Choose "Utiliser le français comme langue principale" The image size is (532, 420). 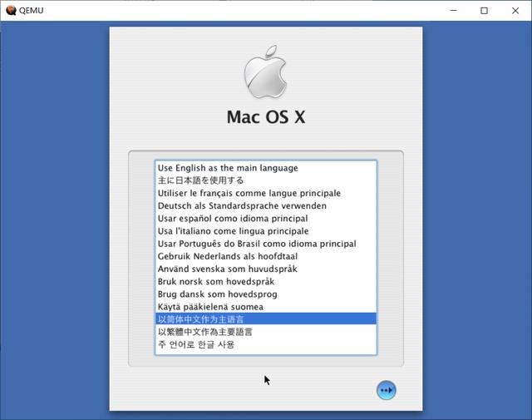(266, 193)
